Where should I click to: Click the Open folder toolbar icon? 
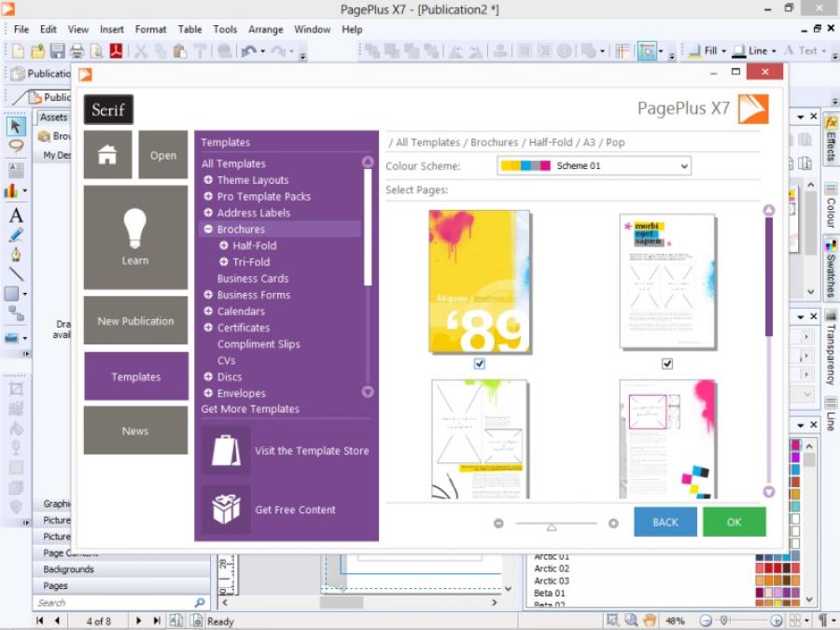point(37,51)
